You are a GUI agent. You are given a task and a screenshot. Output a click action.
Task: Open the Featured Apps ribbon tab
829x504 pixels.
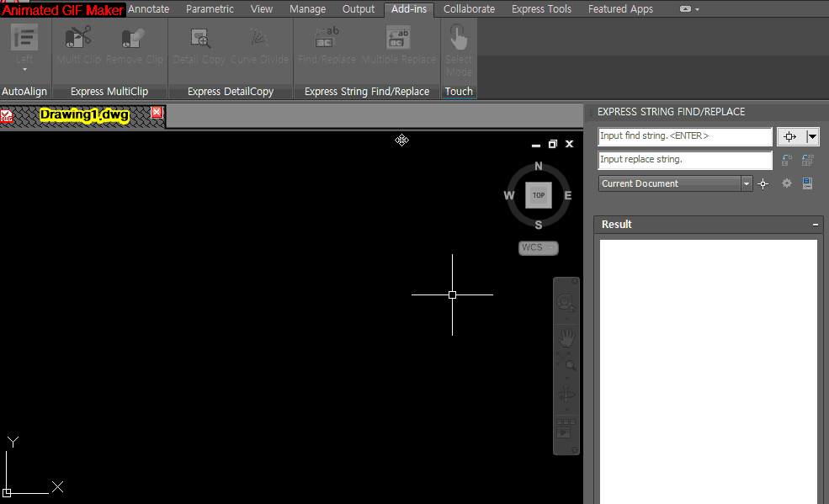[620, 9]
